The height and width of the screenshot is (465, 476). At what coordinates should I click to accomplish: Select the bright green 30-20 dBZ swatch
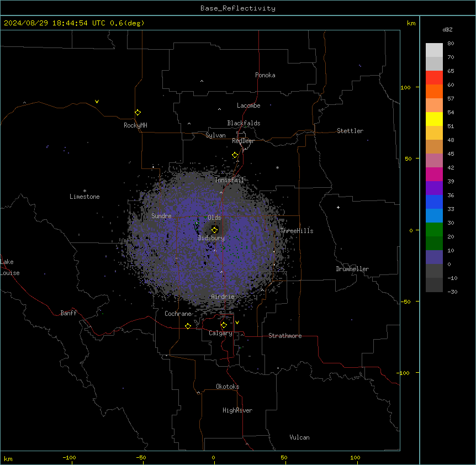434,230
